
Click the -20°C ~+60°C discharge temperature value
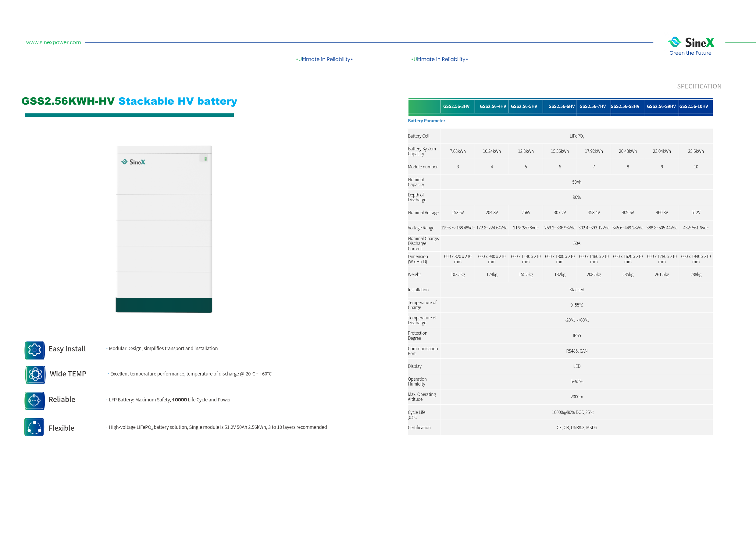pos(576,321)
